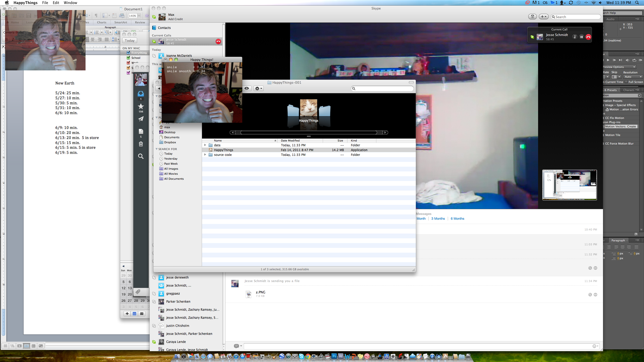Sort Finder list by Name column

point(240,141)
